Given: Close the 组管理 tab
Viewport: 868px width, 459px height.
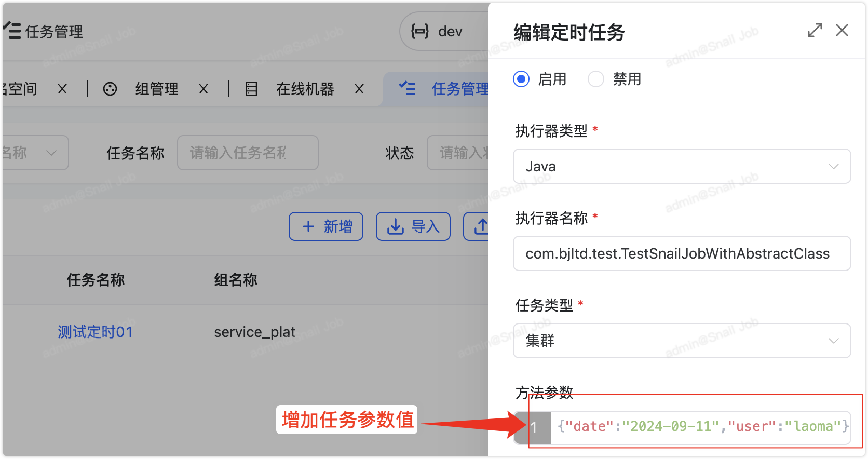Looking at the screenshot, I should 204,89.
